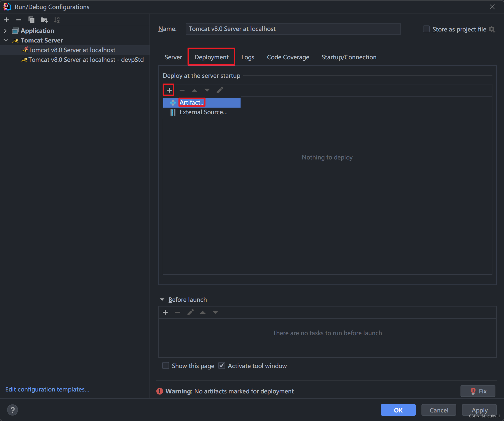The width and height of the screenshot is (504, 421).
Task: Click the OK button
Action: (398, 410)
